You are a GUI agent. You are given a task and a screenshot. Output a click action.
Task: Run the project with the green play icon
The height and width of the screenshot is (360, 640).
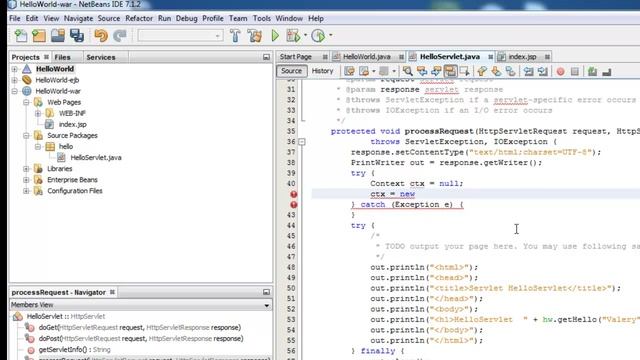tap(275, 36)
